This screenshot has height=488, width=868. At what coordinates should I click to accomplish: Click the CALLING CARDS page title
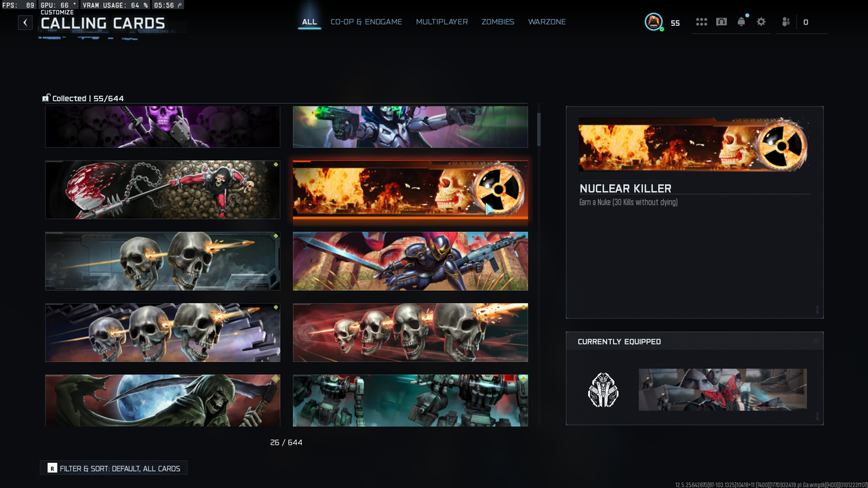click(x=103, y=24)
